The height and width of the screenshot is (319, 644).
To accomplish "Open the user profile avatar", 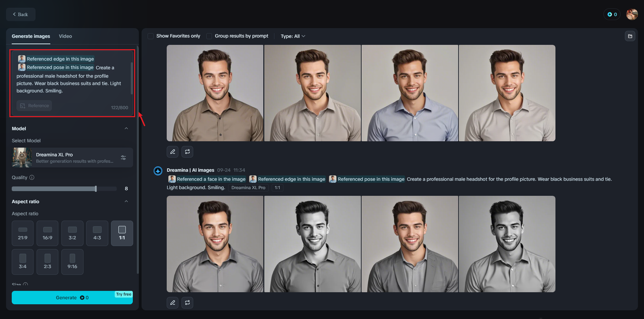I will (x=632, y=15).
